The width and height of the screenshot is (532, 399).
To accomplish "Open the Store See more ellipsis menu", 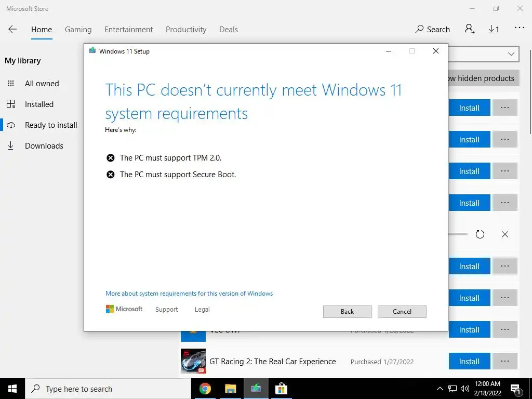I will pyautogui.click(x=520, y=28).
